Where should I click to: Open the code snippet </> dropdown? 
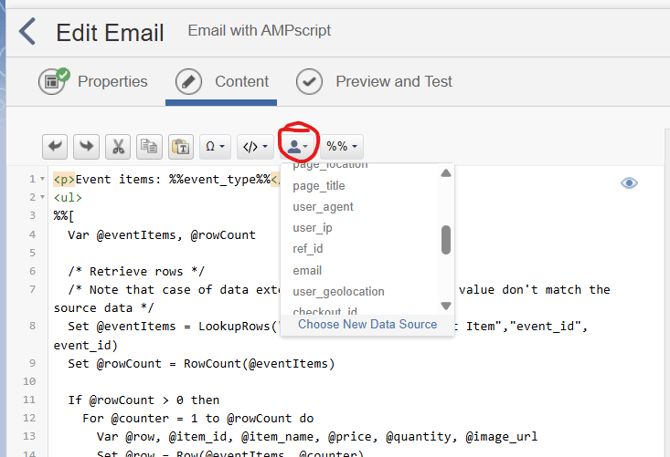coord(255,146)
